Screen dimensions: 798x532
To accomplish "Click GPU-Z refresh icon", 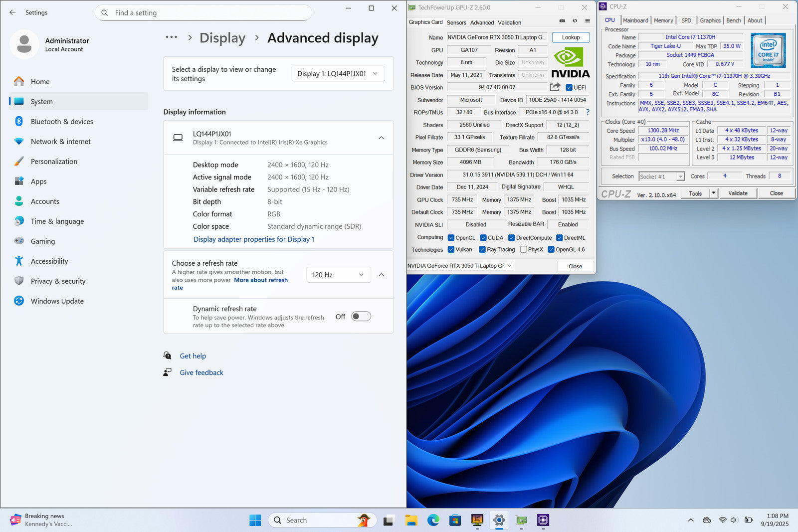I will [x=575, y=21].
